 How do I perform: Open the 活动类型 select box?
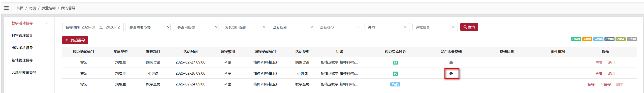tap(339, 27)
